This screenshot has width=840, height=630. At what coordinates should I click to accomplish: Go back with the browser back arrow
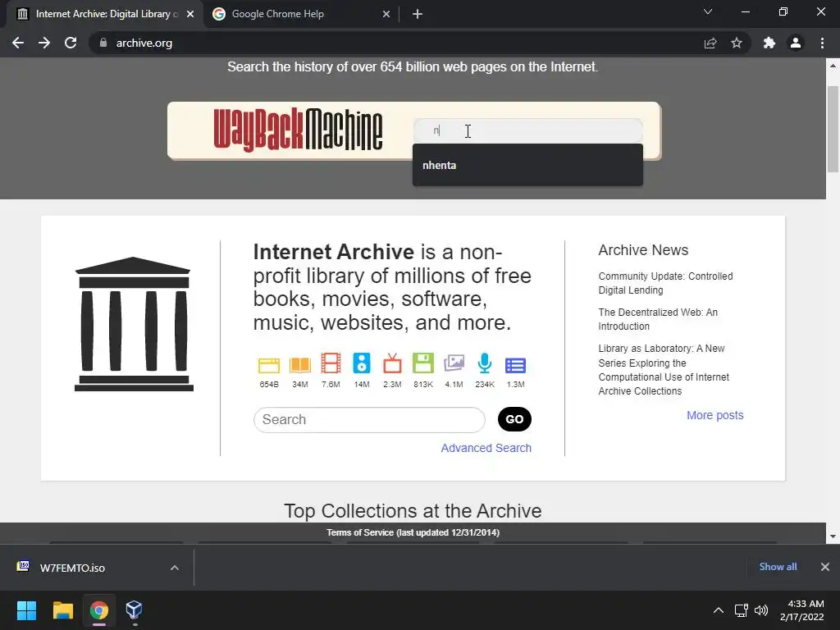18,43
